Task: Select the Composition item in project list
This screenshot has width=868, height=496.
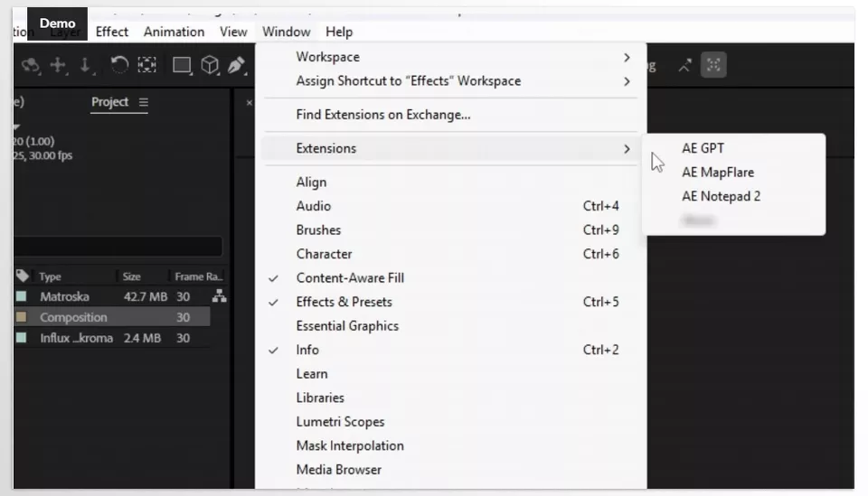Action: (x=73, y=317)
